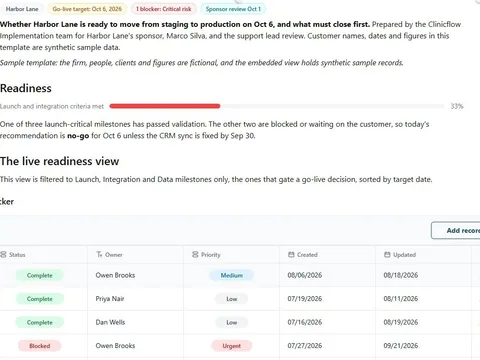This screenshot has height=360, width=480.
Task: Click the 08/06/2026 created date
Action: click(x=305, y=275)
